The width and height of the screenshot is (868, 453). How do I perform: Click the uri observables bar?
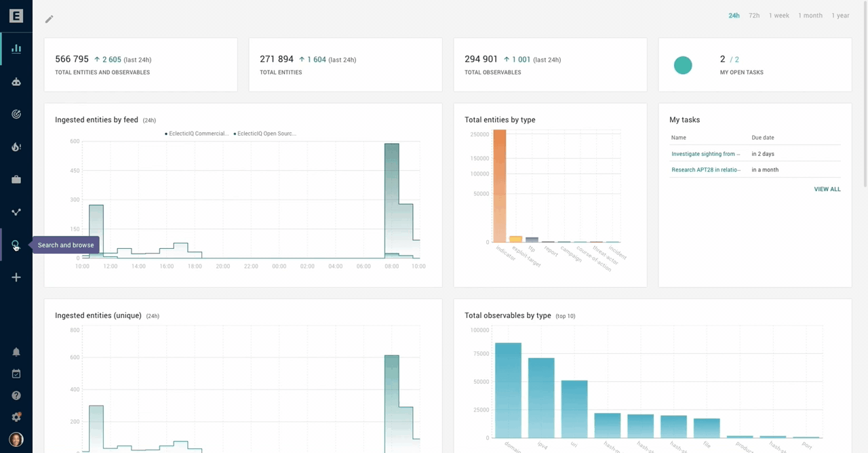pos(574,409)
